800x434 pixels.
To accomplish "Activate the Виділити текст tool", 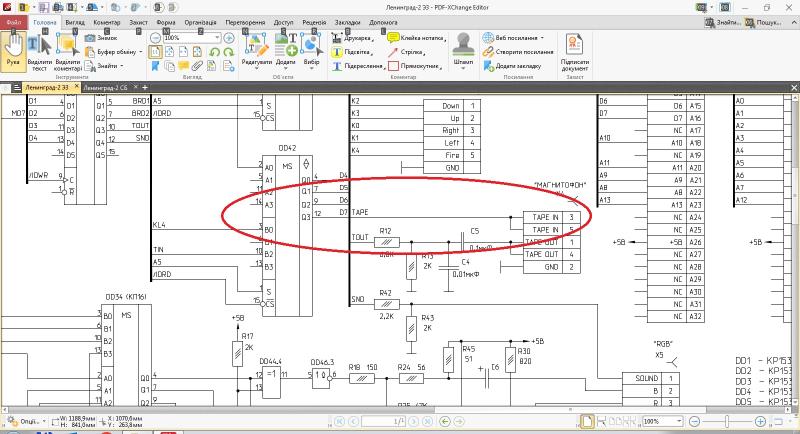I will point(39,52).
